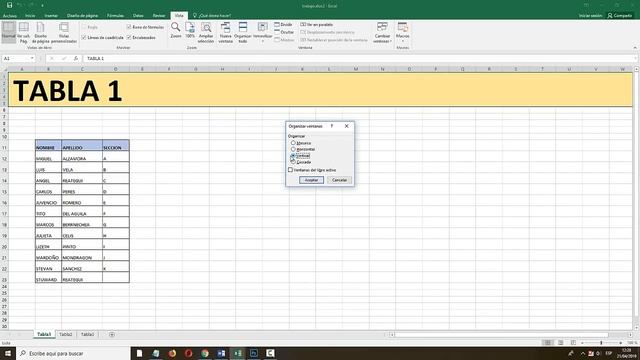Adjust the zoom slider in status bar
Viewport: 640px width, 360px height.
(601, 343)
